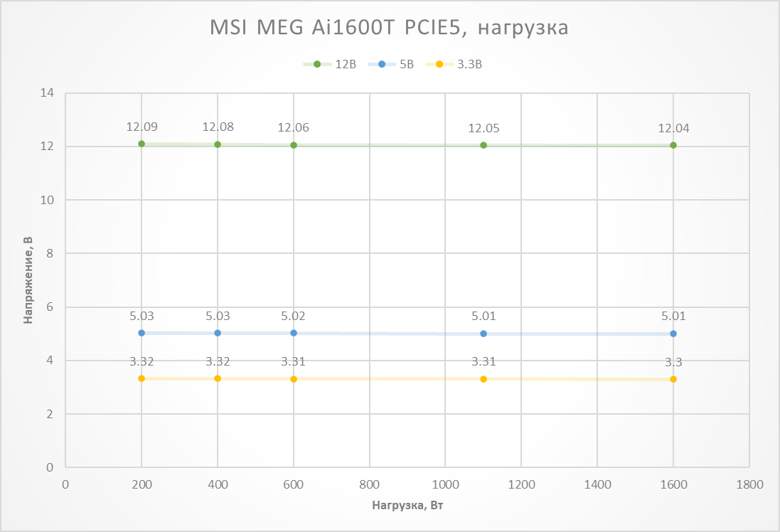Click the x-axis value 1600
Image resolution: width=780 pixels, height=532 pixels.
click(x=673, y=485)
